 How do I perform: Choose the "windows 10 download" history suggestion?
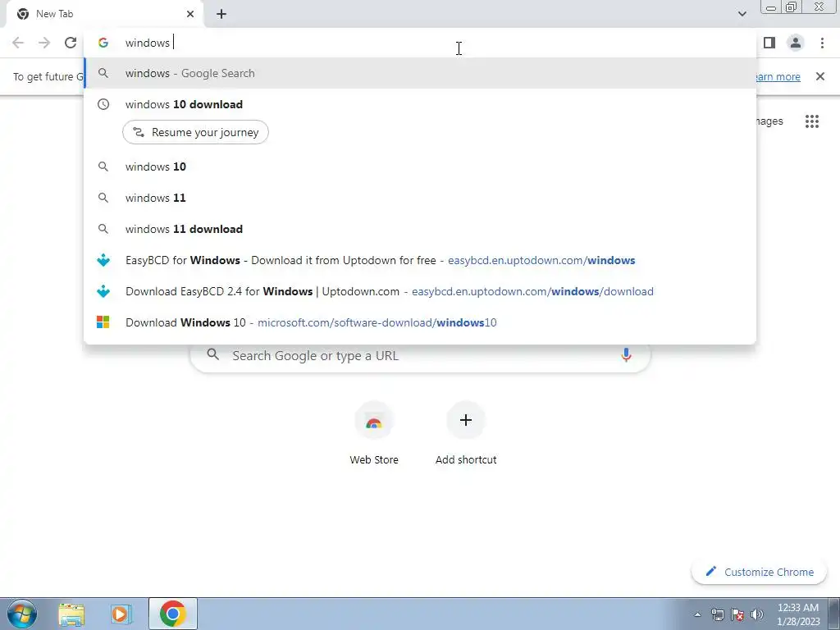[420, 104]
